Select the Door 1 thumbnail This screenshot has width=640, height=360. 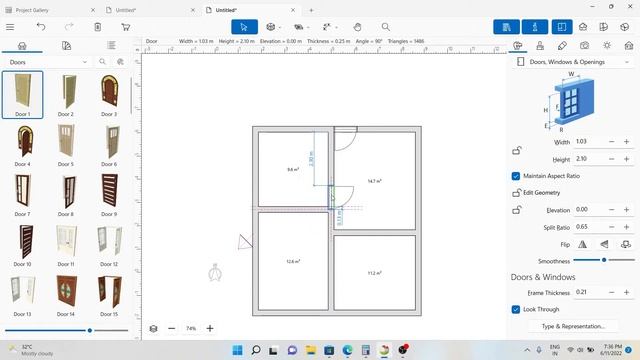coord(22,95)
